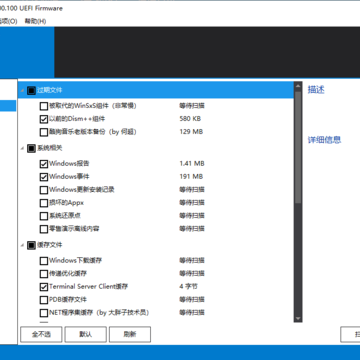Image resolution: width=360 pixels, height=360 pixels.
Task: Select the 129 MB size value
Action: [191, 132]
